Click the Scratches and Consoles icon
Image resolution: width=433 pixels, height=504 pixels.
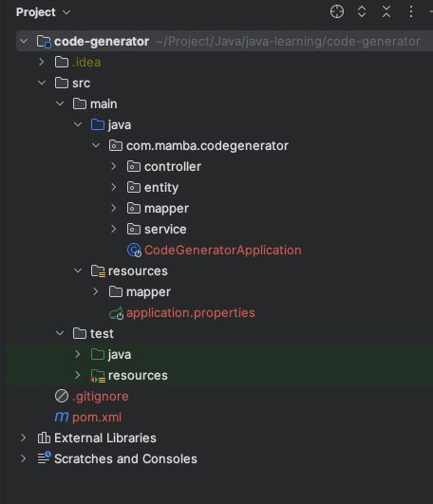point(44,458)
